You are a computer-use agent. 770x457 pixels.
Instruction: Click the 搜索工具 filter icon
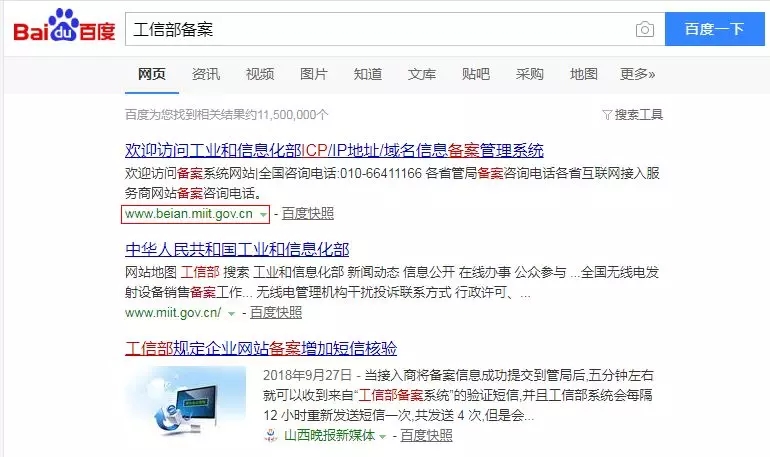607,115
